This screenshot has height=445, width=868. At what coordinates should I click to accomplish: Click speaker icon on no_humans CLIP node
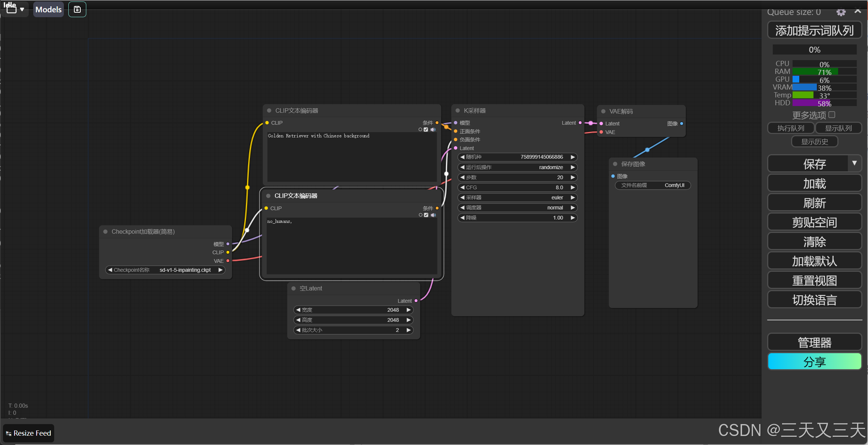tap(433, 215)
